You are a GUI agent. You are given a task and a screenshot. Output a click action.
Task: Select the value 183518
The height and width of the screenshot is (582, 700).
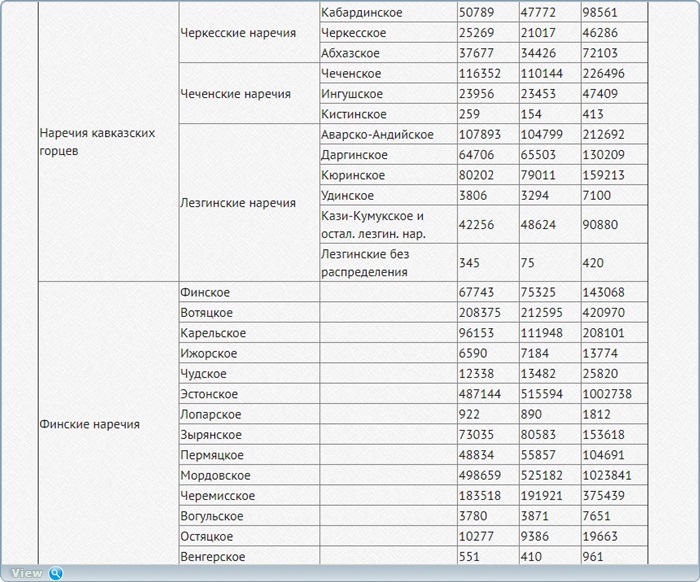[x=480, y=496]
